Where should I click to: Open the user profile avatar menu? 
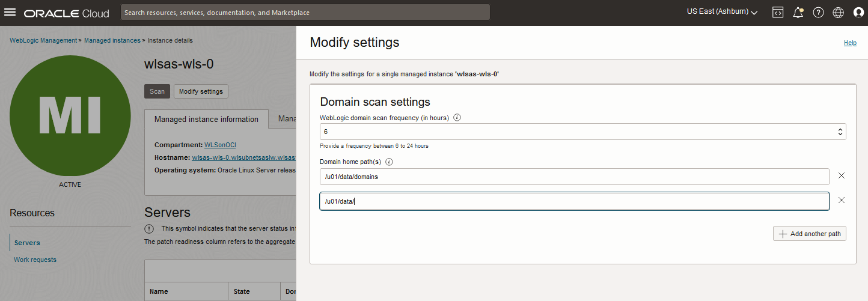pos(858,13)
